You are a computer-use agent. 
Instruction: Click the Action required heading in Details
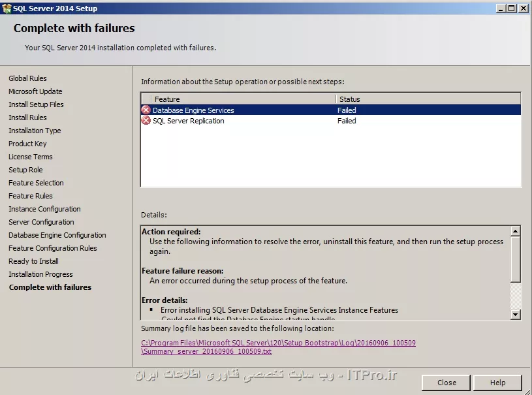tap(171, 232)
